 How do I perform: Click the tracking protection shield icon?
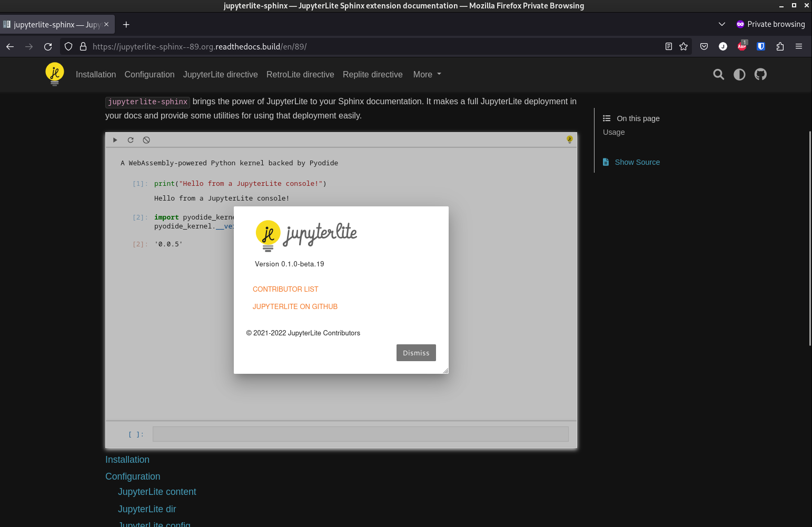click(x=68, y=46)
